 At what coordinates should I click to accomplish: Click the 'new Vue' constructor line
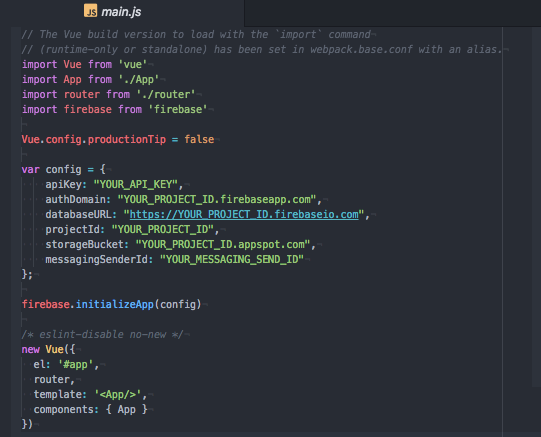pos(48,349)
